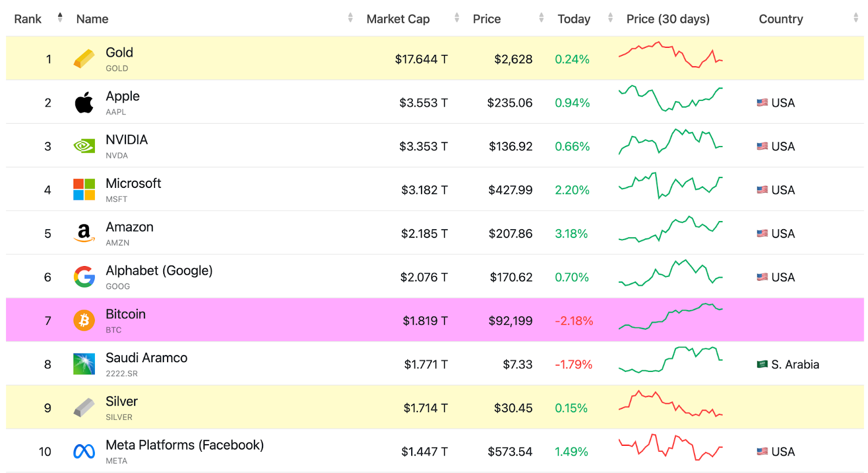Click the Price column header label

tap(487, 19)
